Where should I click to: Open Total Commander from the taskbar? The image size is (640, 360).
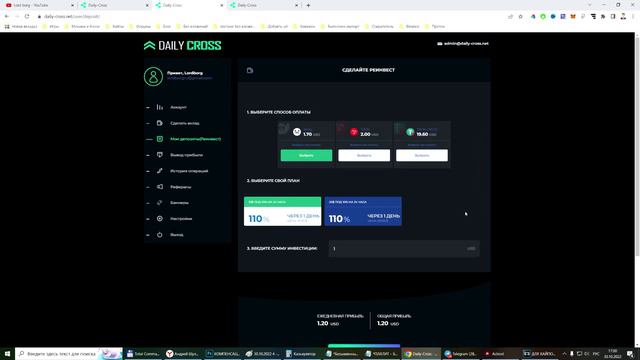pos(143,353)
